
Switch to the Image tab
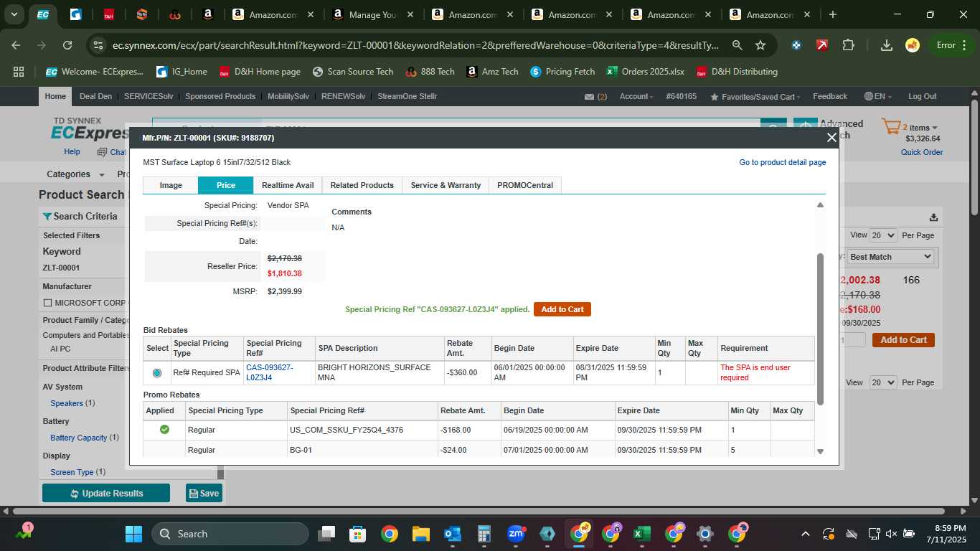pos(171,185)
